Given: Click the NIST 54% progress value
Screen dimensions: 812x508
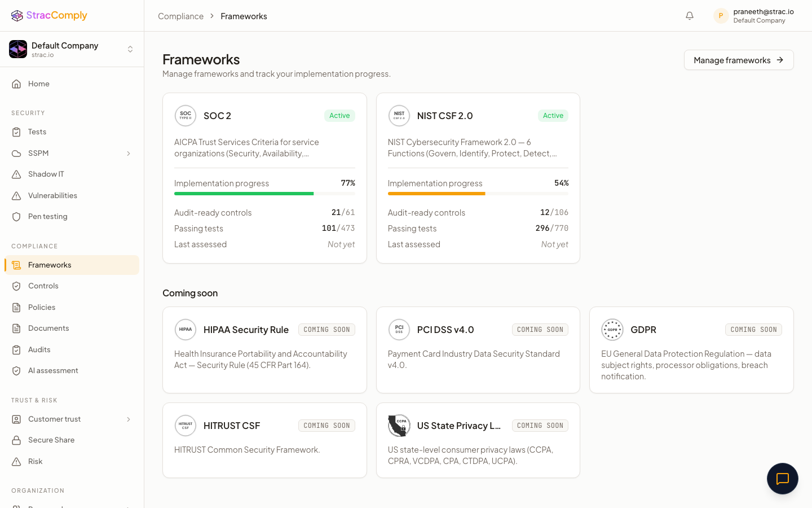Looking at the screenshot, I should pyautogui.click(x=562, y=183).
